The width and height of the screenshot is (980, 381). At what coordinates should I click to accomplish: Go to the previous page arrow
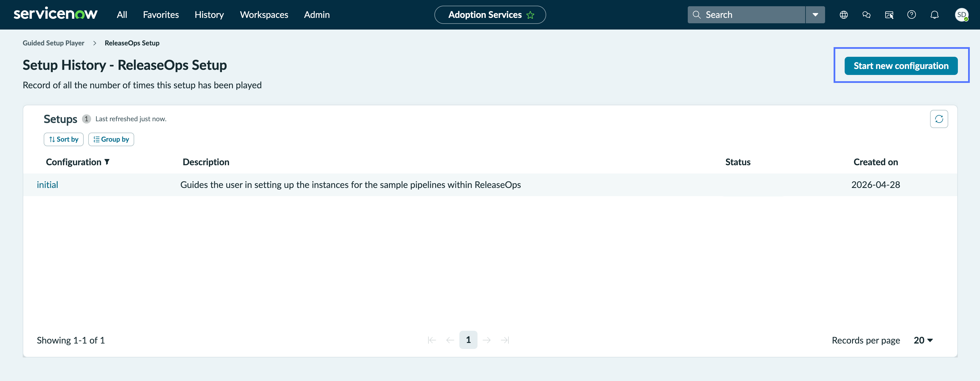[450, 340]
